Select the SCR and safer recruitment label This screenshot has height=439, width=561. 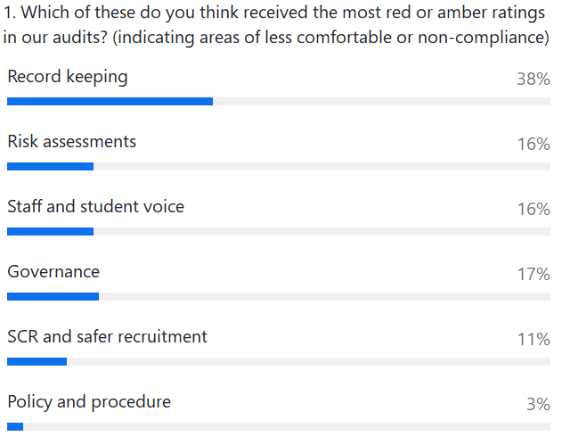point(107,337)
